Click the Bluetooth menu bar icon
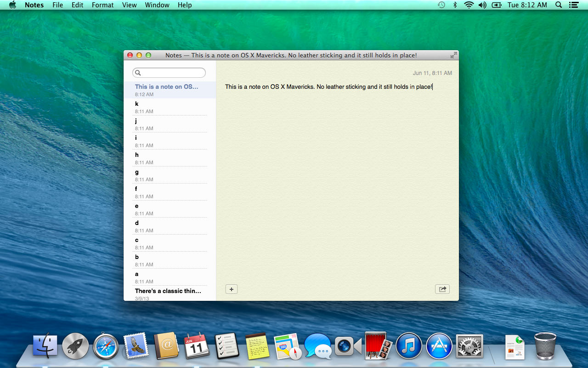This screenshot has height=368, width=588. pyautogui.click(x=455, y=5)
